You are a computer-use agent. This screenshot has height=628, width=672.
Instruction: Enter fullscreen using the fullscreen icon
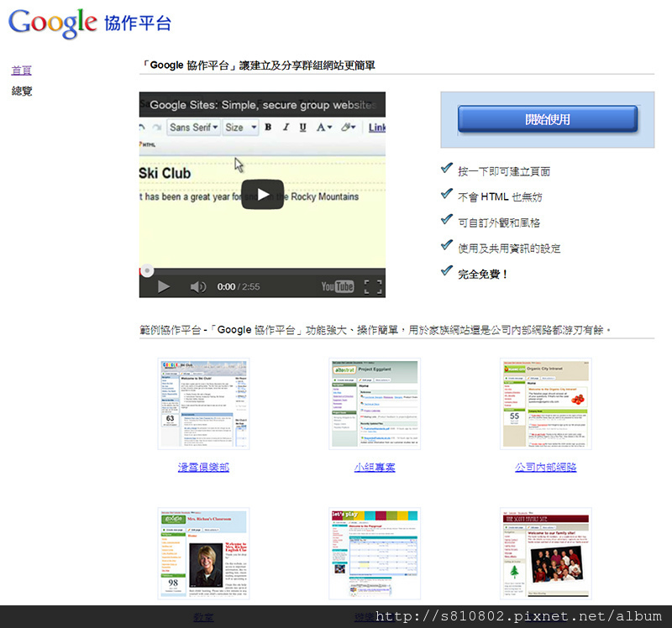click(x=373, y=286)
